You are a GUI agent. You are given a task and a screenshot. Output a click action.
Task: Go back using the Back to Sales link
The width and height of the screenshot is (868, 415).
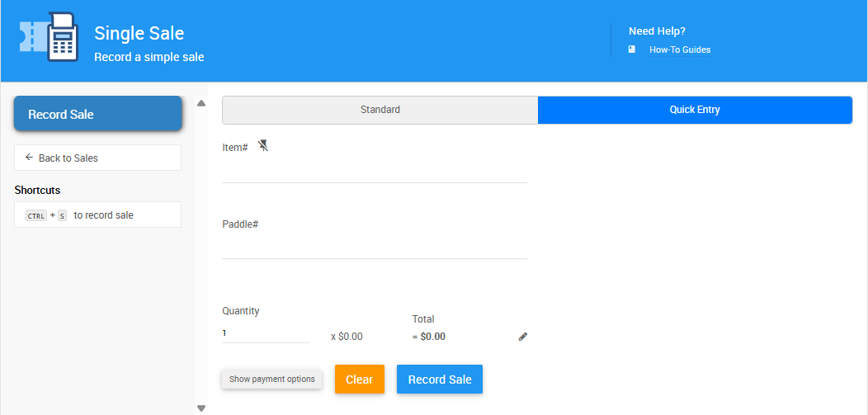[x=68, y=158]
